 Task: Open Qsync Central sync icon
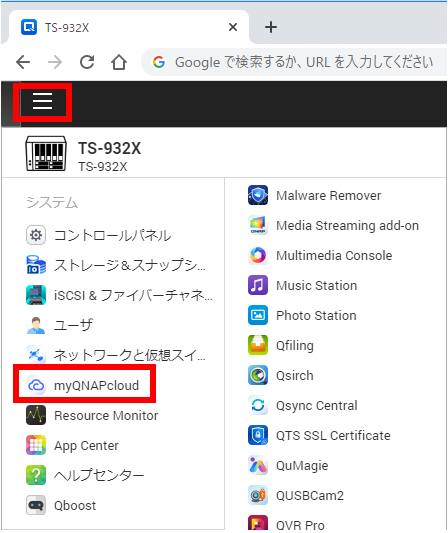pyautogui.click(x=258, y=405)
